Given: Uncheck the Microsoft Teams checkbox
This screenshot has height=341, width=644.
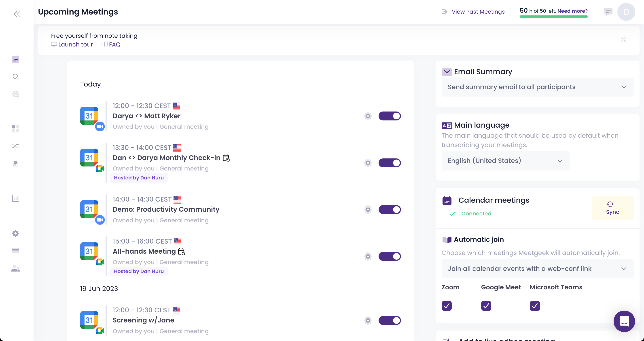Looking at the screenshot, I should [534, 306].
